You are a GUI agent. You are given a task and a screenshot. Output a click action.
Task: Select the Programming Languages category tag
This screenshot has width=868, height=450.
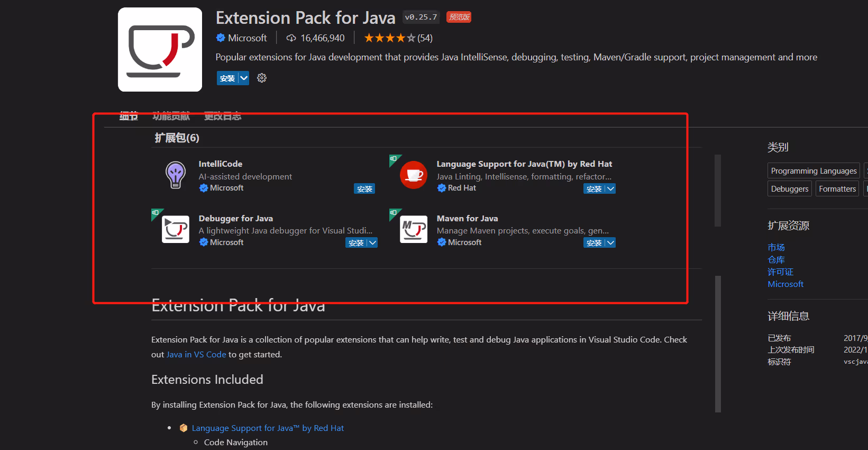[x=814, y=170]
